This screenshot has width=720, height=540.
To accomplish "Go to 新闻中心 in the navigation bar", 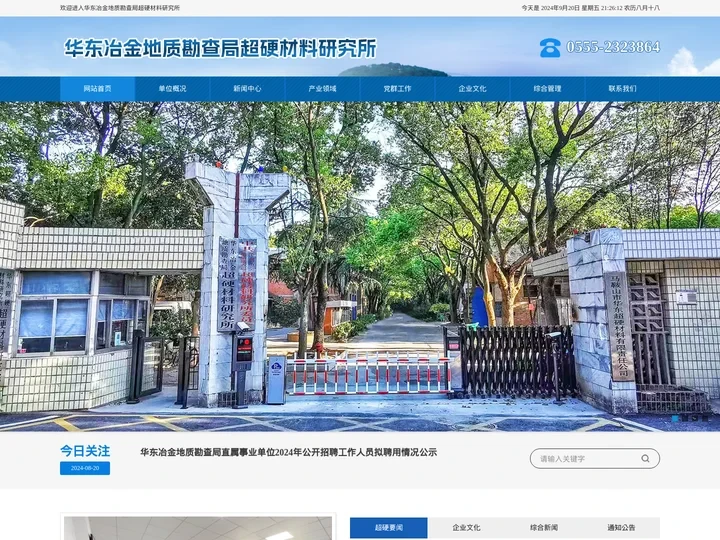I will point(247,89).
